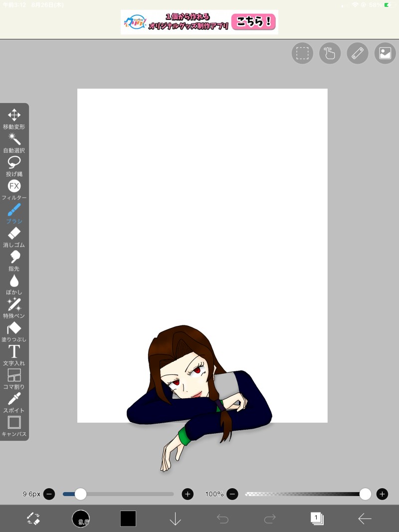Image resolution: width=399 pixels, height=532 pixels.
Task: Pick the Eyedropper (スポイト) tool
Action: (14, 402)
